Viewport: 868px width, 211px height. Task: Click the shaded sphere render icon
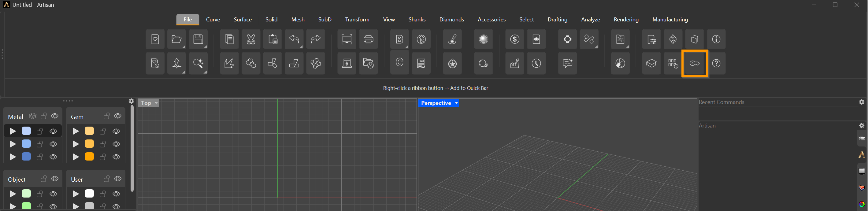point(484,39)
